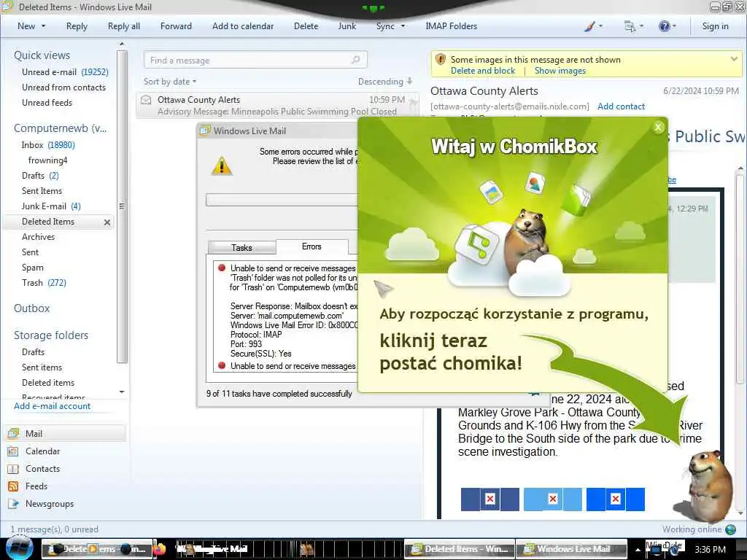Click the shield icon in the images warning bar

pyautogui.click(x=441, y=60)
